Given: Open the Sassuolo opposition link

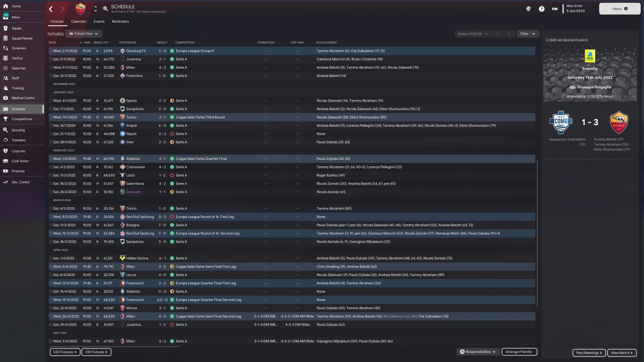Looking at the screenshot, I should (x=134, y=192).
